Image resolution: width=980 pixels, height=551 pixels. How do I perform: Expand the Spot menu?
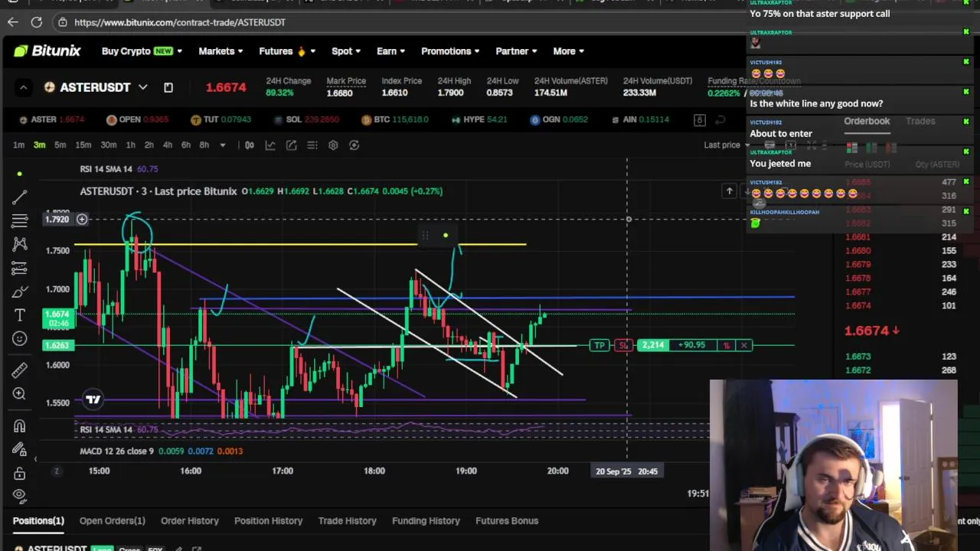345,51
